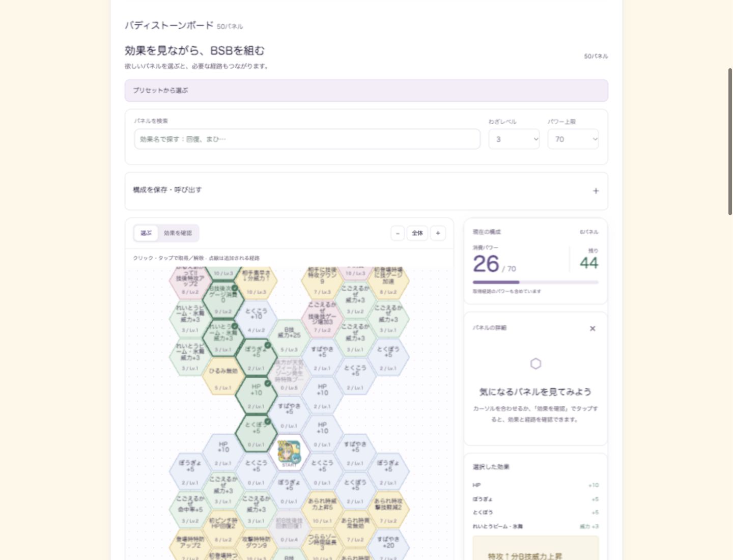Image resolution: width=733 pixels, height=560 pixels.
Task: Open the パワー上限 dropdown
Action: pyautogui.click(x=573, y=139)
